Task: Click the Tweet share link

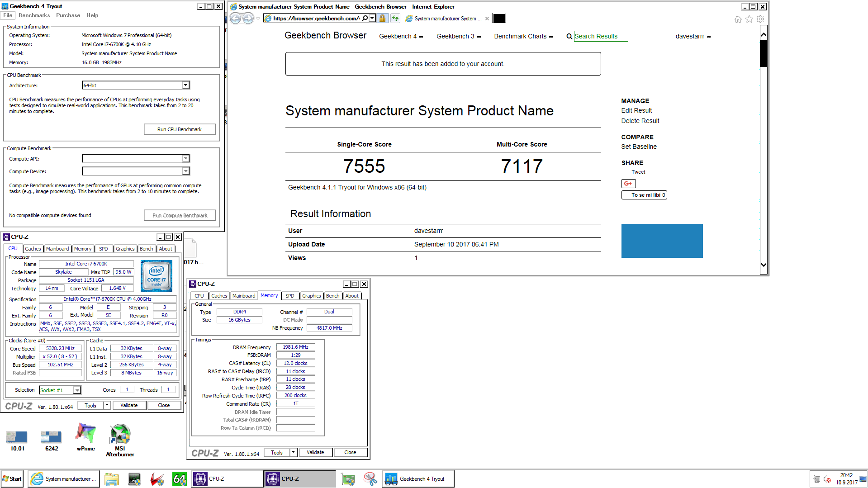Action: (638, 172)
